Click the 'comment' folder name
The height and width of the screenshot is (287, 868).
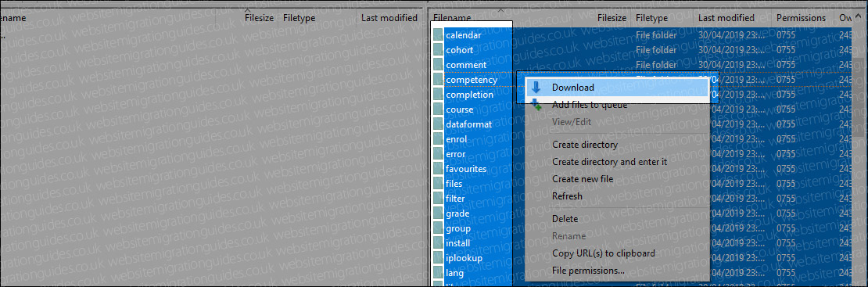[466, 65]
